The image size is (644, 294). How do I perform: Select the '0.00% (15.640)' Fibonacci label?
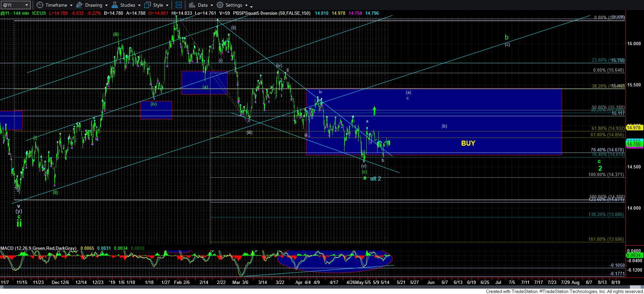608,70
